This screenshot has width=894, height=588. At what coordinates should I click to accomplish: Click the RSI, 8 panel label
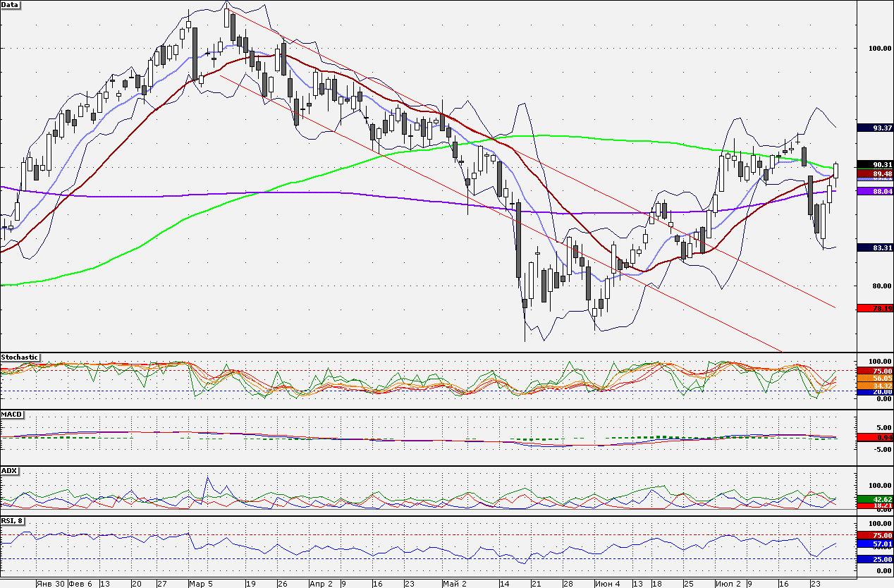(x=13, y=521)
